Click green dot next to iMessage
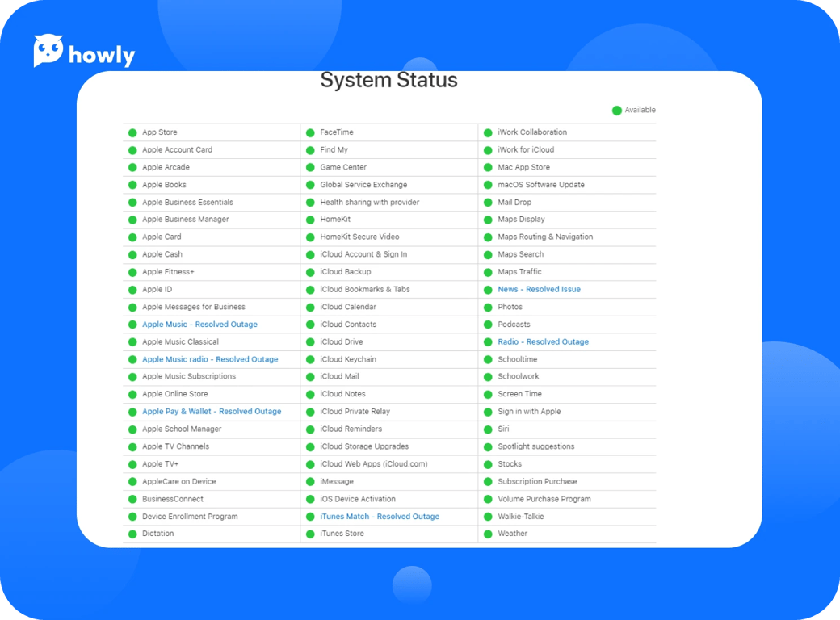840x620 pixels. point(310,482)
